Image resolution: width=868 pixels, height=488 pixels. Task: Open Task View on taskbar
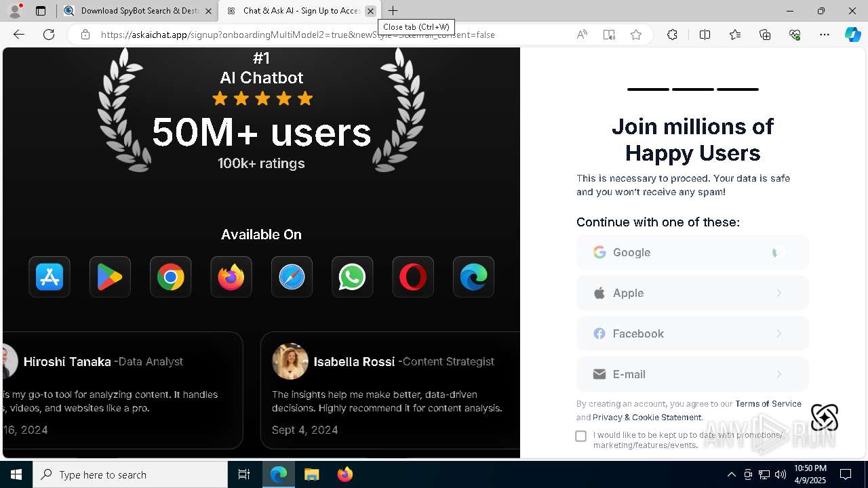244,474
